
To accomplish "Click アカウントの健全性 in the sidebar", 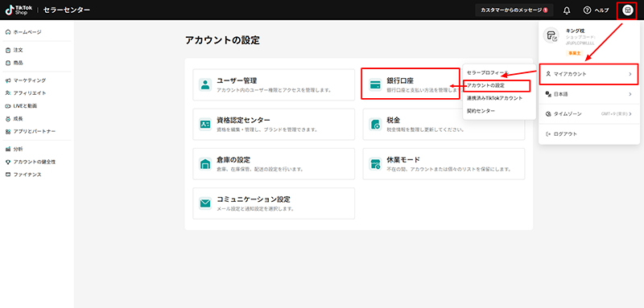I will [x=34, y=162].
